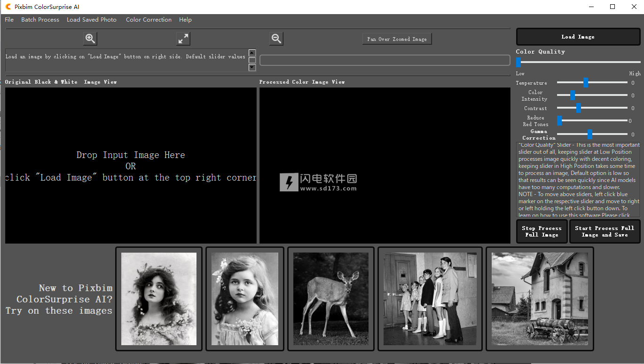
Task: Open the File menu
Action: click(x=9, y=20)
